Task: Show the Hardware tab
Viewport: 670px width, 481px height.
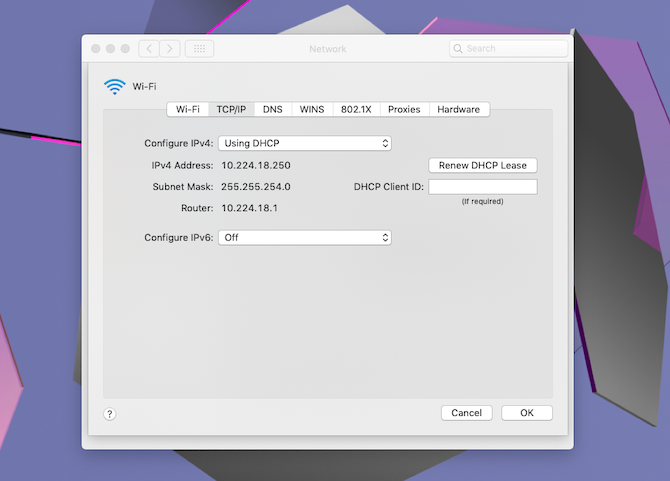Action: (458, 109)
